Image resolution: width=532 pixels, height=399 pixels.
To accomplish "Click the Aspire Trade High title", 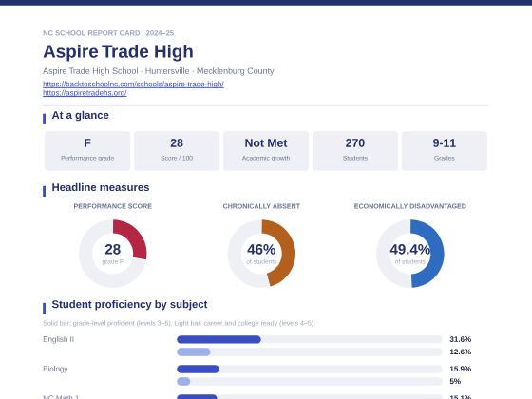I will [x=118, y=51].
